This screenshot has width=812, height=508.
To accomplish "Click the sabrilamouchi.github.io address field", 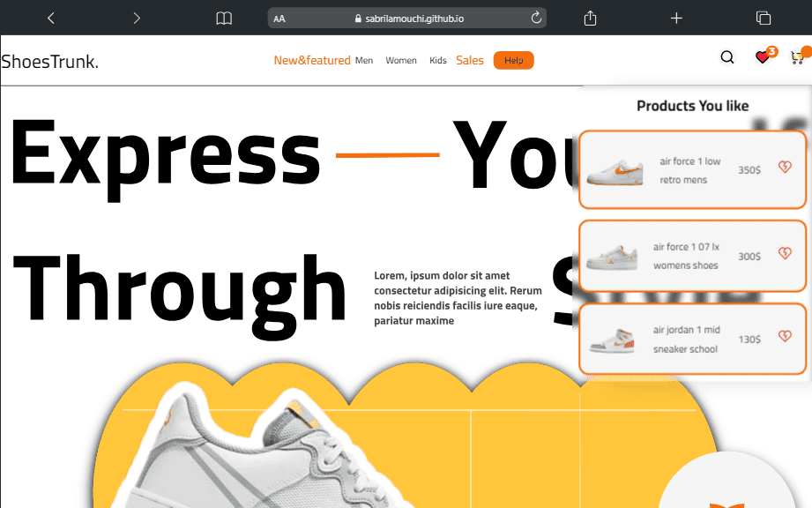I will point(407,19).
